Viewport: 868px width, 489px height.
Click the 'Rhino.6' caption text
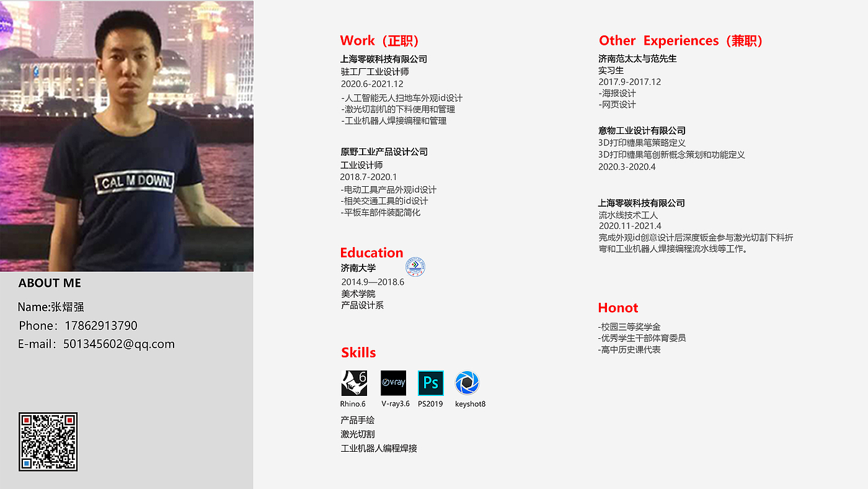pyautogui.click(x=353, y=404)
